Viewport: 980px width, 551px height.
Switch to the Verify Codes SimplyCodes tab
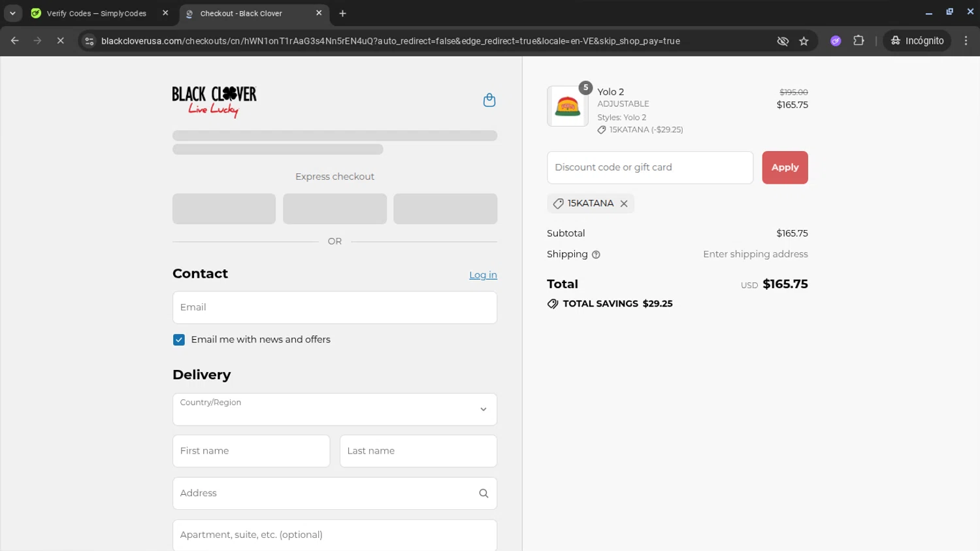[97, 13]
